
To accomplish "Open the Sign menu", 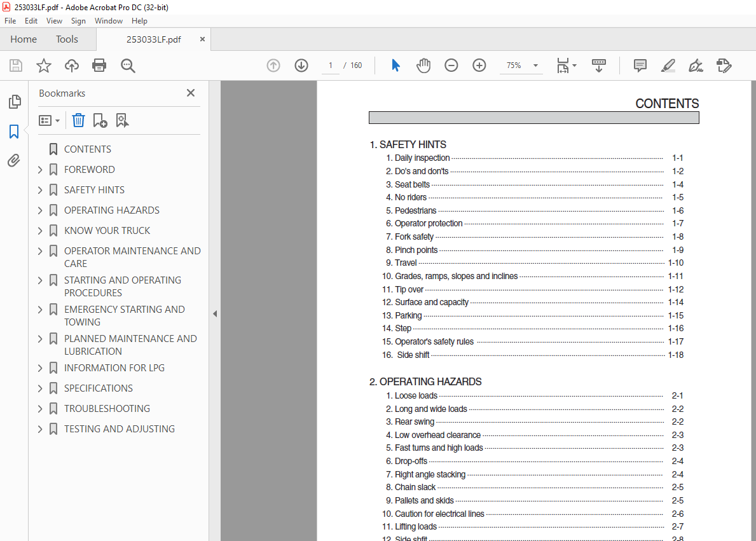I will (78, 21).
